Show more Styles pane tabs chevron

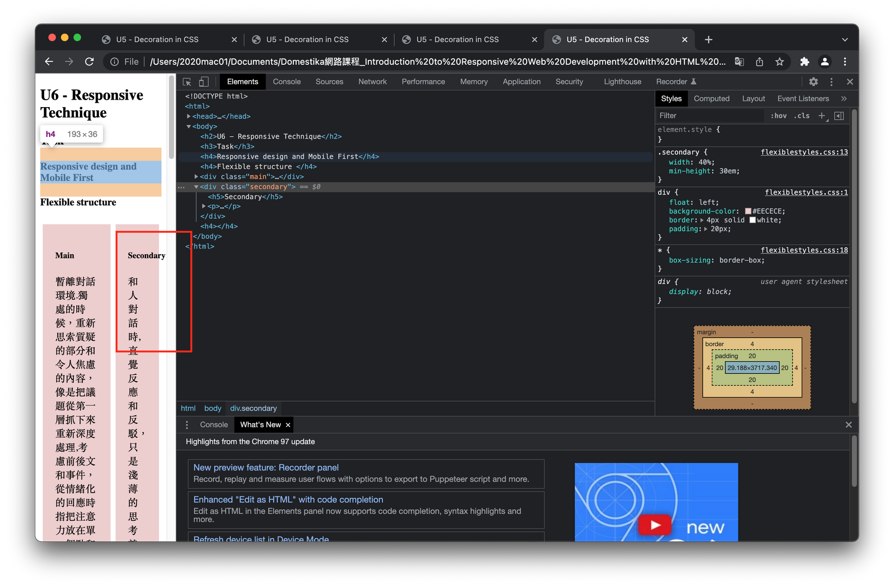844,99
